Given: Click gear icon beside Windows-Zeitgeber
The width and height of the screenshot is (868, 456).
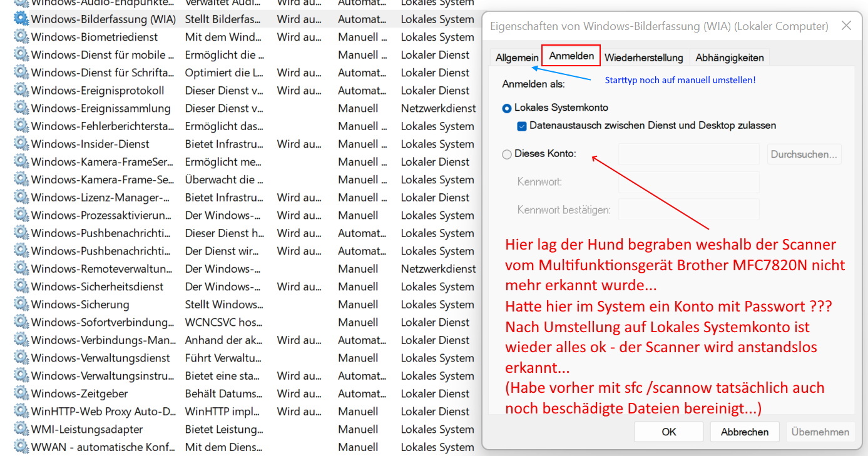Looking at the screenshot, I should (21, 393).
